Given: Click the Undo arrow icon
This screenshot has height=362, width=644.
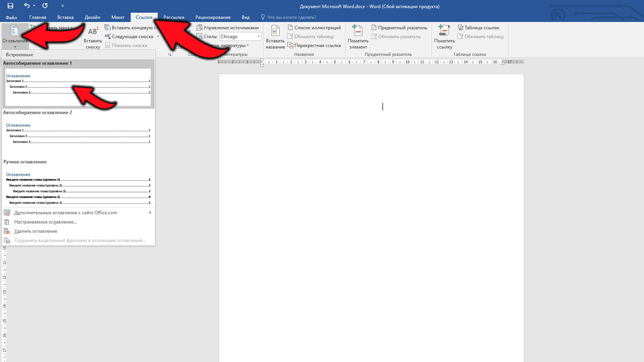Looking at the screenshot, I should (27, 6).
